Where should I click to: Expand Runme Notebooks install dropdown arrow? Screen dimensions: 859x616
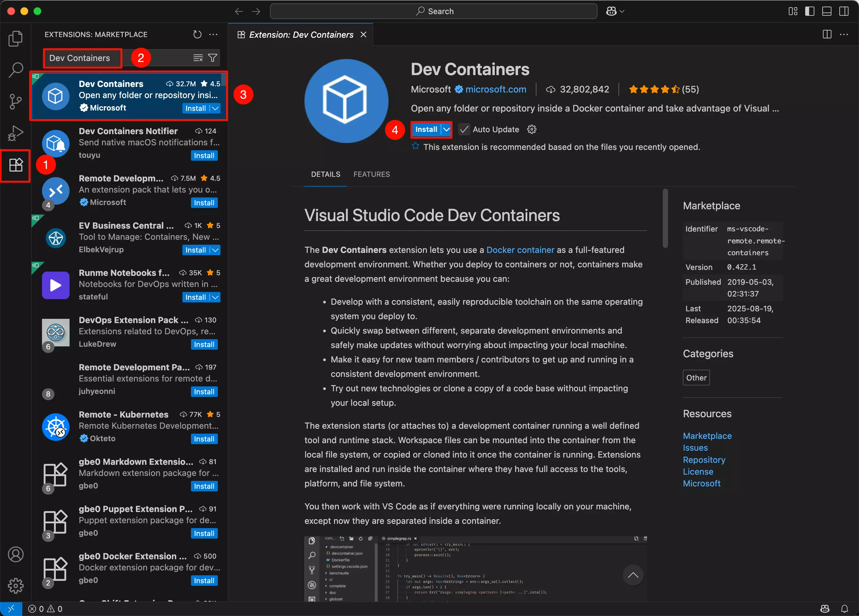[216, 297]
